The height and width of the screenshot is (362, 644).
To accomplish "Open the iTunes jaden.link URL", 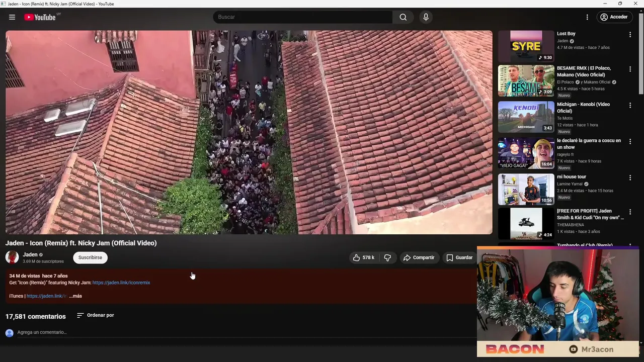I will click(x=47, y=296).
